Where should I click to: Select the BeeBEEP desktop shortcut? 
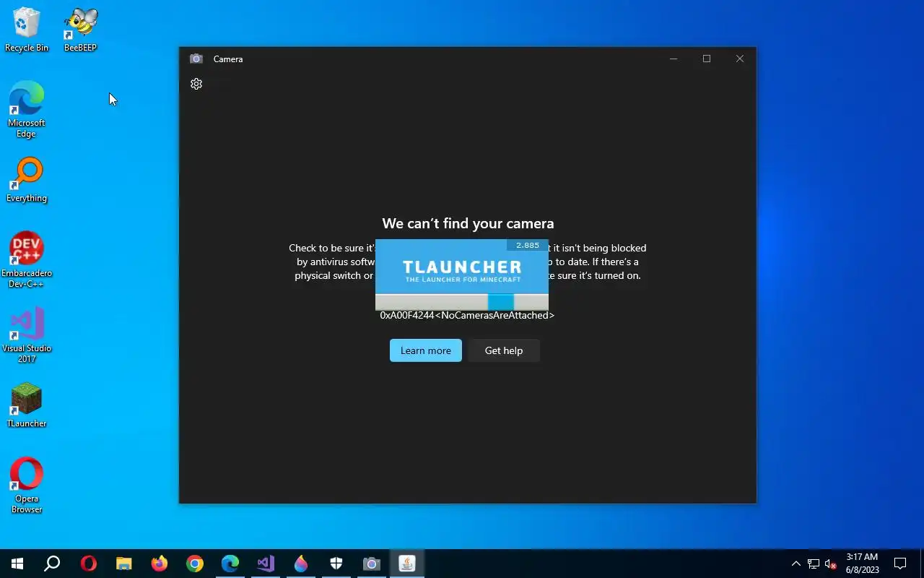coord(80,30)
